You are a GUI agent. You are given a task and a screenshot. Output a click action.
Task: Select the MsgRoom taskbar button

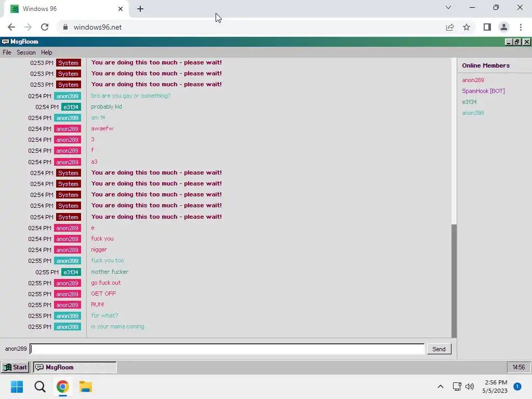pos(75,367)
